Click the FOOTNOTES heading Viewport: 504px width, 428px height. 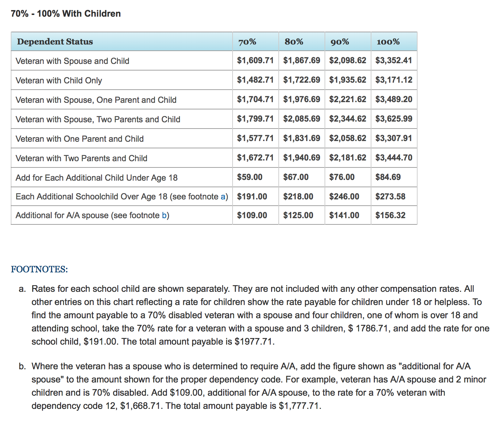tap(39, 269)
